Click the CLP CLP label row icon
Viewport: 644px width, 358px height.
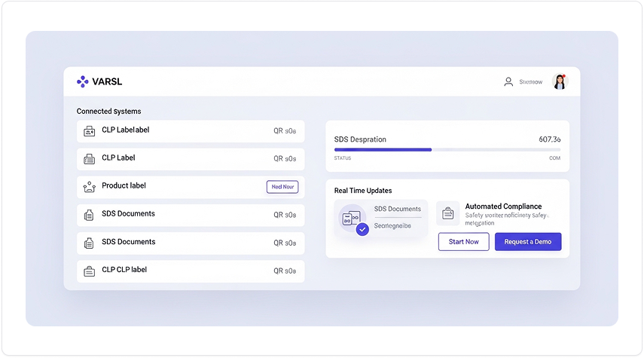89,271
